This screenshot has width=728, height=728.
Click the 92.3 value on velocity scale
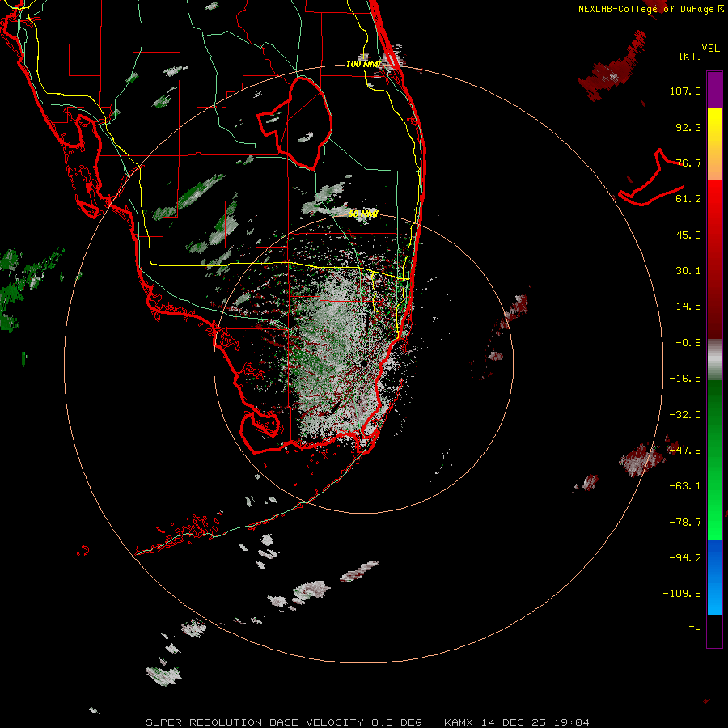click(x=688, y=127)
